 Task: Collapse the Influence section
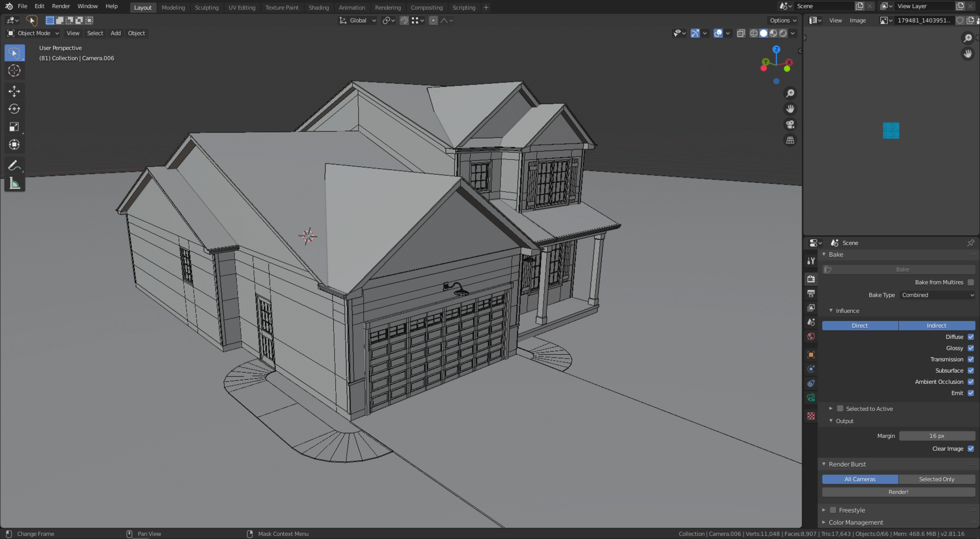click(831, 311)
